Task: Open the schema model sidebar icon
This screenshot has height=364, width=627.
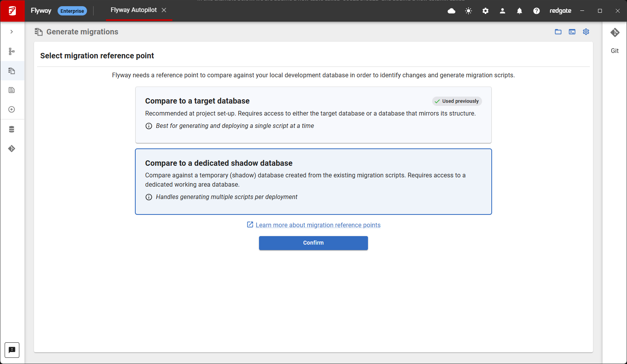Action: click(x=12, y=51)
